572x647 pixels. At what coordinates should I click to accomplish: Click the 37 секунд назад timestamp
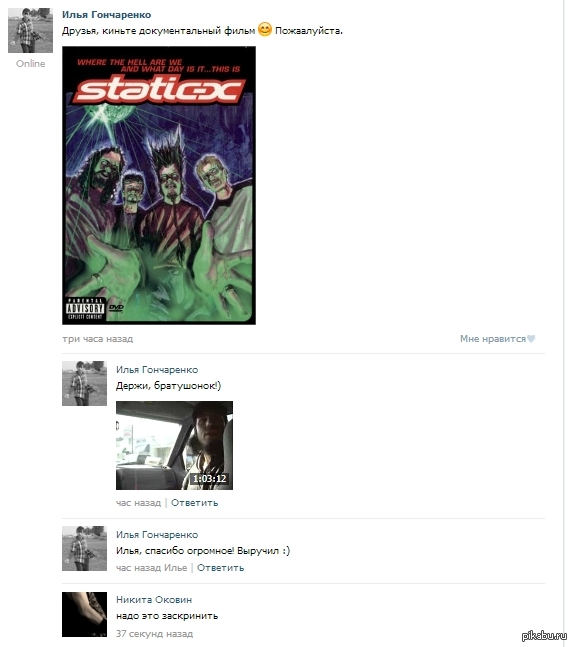[x=154, y=633]
